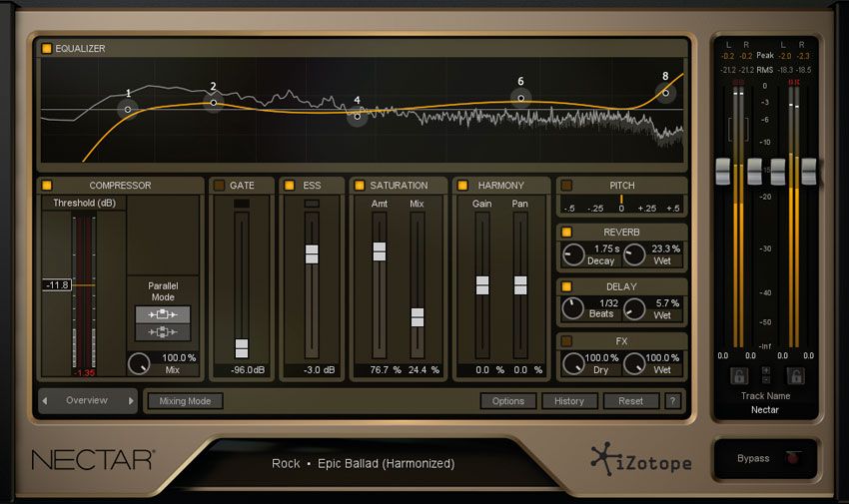Click the Saturation 24.4 % value
The image size is (849, 504).
click(x=424, y=370)
